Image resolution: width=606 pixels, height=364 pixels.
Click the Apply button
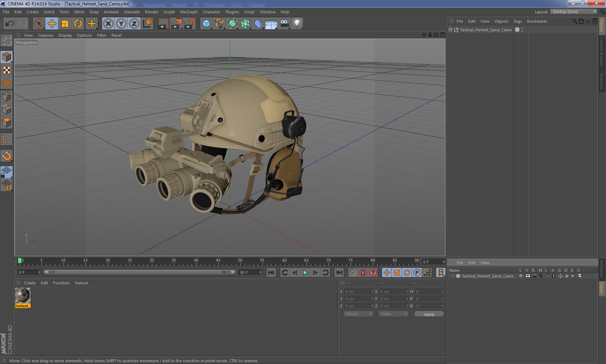pos(429,314)
